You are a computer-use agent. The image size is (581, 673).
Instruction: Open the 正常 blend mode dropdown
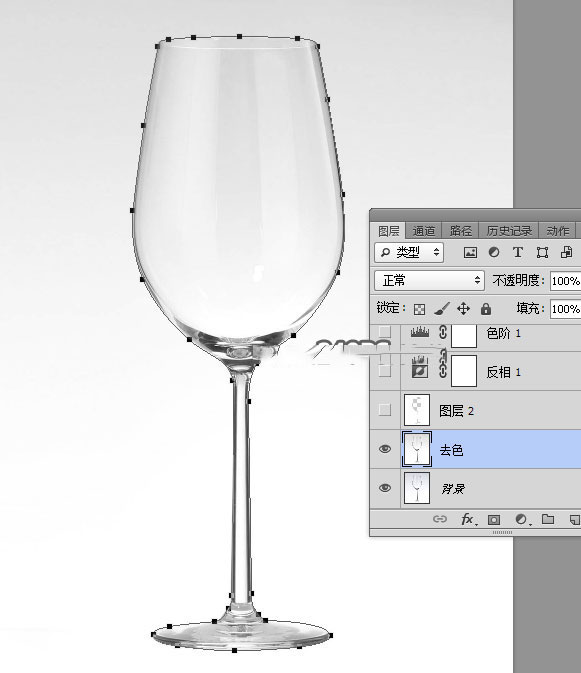430,281
